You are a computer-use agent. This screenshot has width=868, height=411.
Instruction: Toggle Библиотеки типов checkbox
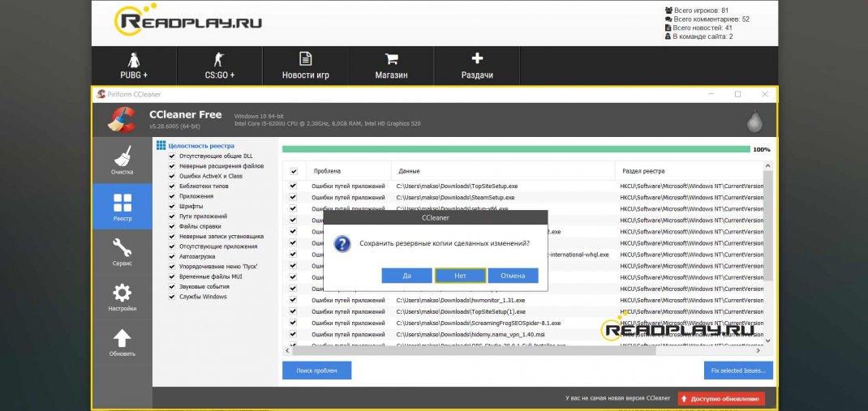pos(172,186)
